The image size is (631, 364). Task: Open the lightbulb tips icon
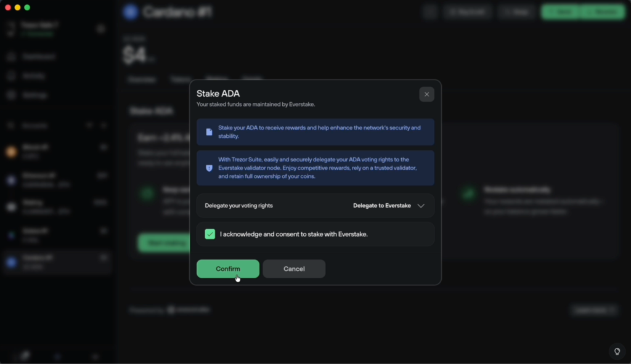[x=616, y=352]
